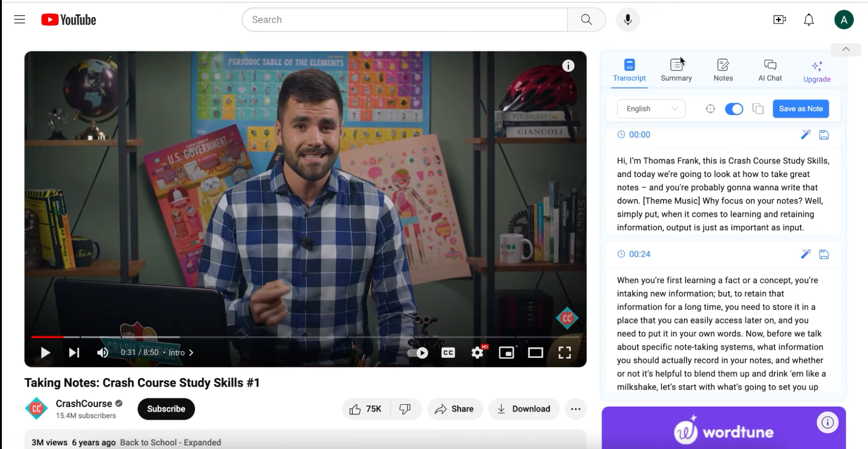Expand the Intro chapter list
The height and width of the screenshot is (449, 868).
coord(181,353)
